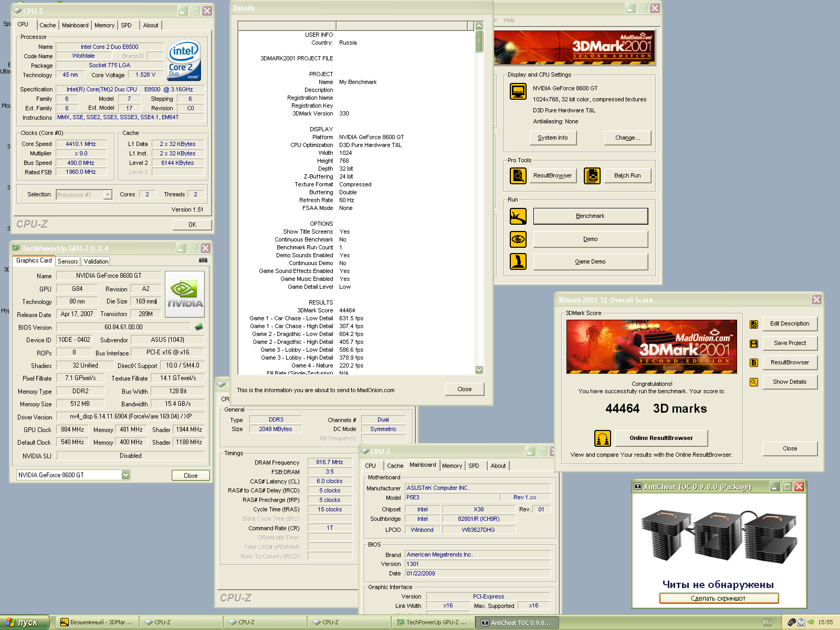Select the SPD tab in top CPU-Z window

coord(127,25)
